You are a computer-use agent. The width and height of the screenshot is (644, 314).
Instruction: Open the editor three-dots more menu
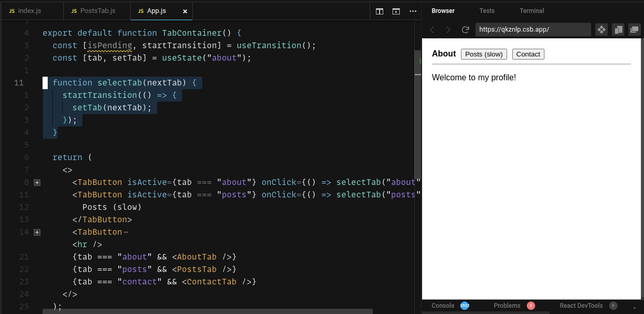click(413, 11)
